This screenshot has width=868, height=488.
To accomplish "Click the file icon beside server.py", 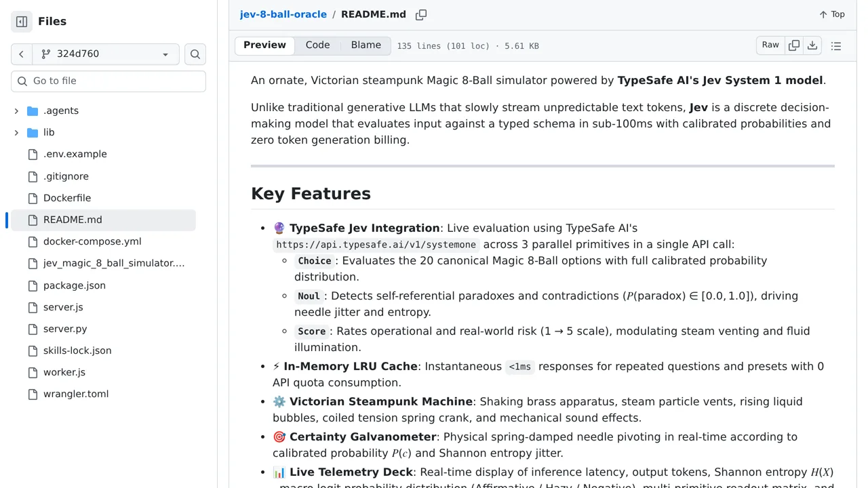I will (x=33, y=329).
